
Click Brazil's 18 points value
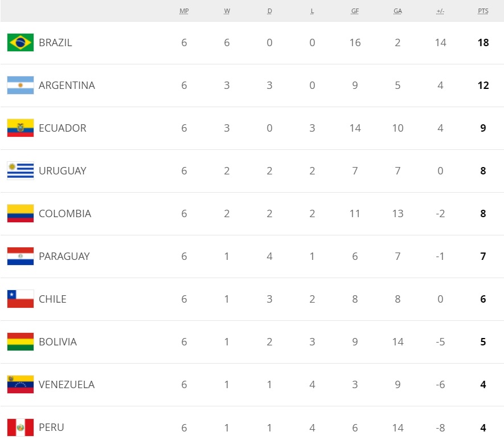(483, 43)
